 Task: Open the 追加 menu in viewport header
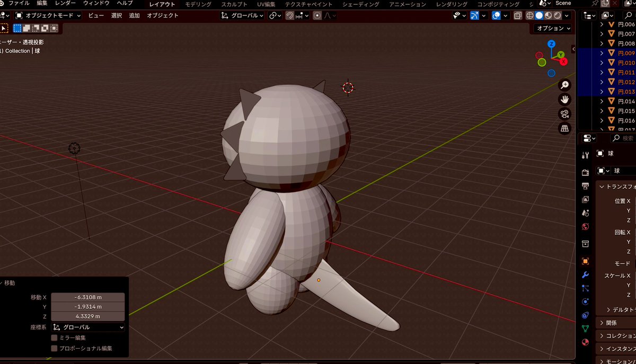(134, 15)
